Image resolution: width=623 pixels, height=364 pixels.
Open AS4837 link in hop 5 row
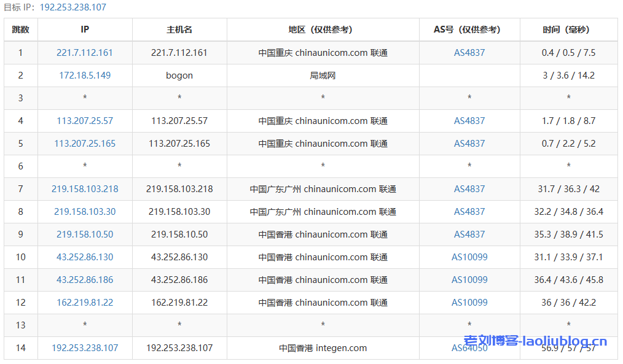(x=469, y=143)
